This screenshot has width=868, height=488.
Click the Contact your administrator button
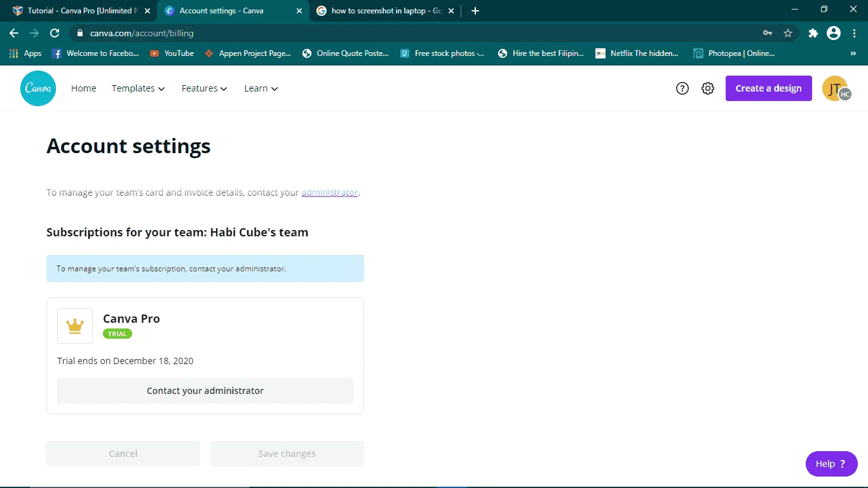205,391
